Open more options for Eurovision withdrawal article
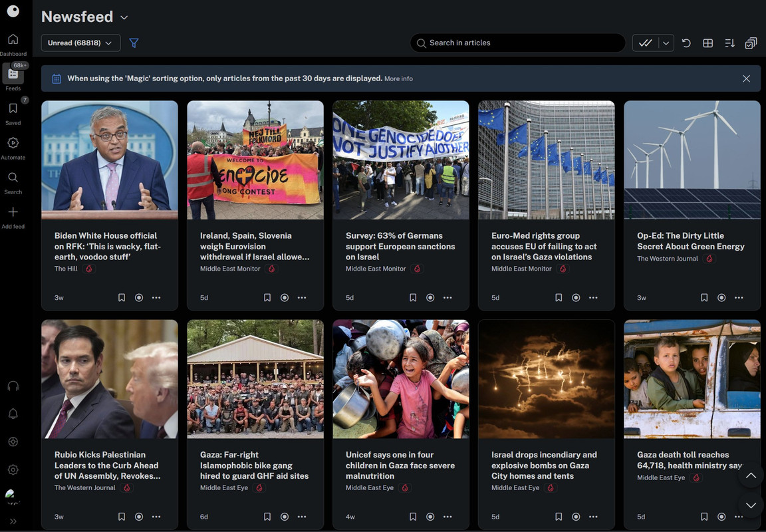 point(302,297)
